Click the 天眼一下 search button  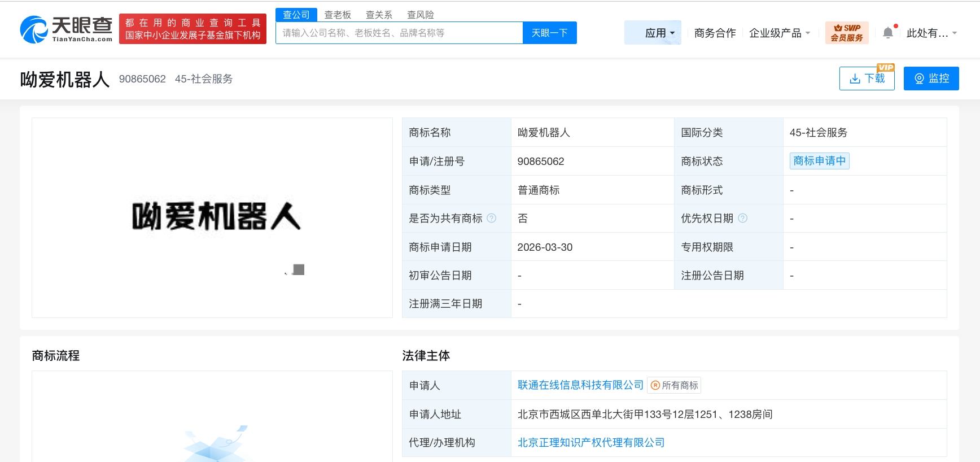550,33
